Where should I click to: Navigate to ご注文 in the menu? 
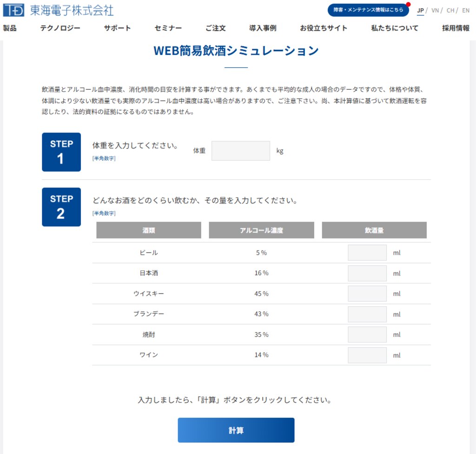click(x=216, y=28)
